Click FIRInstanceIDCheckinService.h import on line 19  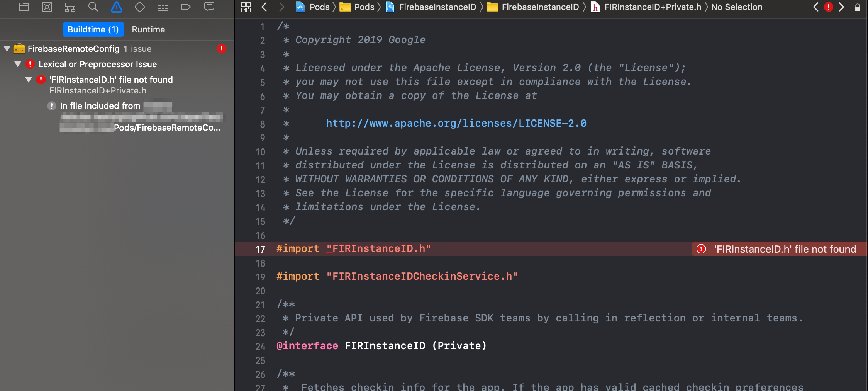click(422, 276)
